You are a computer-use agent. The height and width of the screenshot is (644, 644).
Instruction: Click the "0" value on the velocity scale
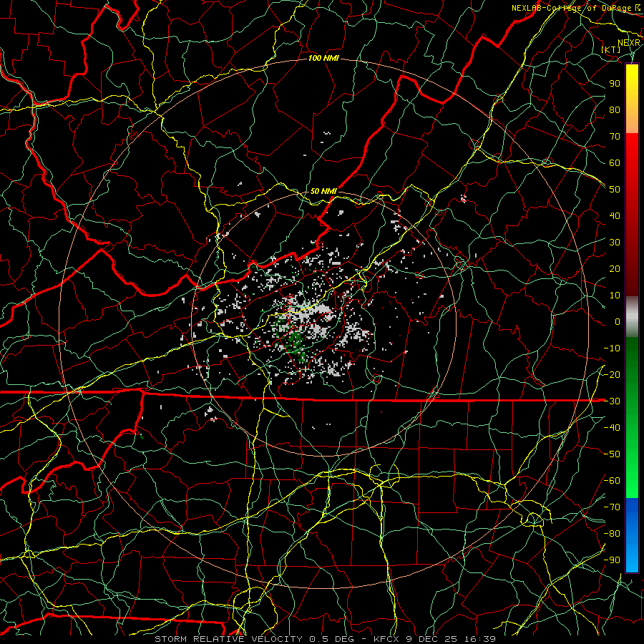[618, 321]
